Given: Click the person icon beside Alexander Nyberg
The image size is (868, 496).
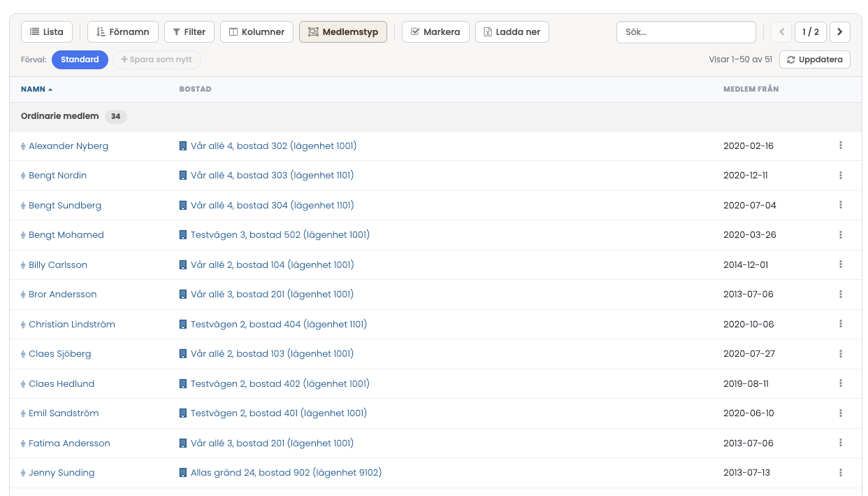Looking at the screenshot, I should (x=23, y=146).
